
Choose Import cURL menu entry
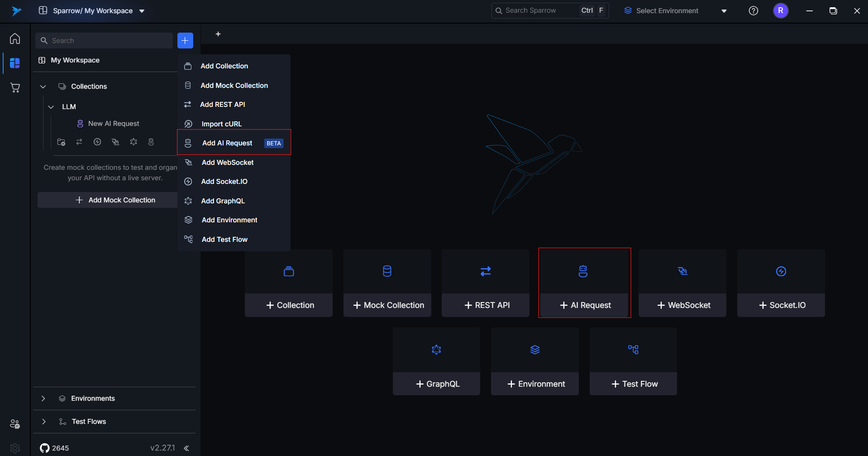[x=234, y=124]
